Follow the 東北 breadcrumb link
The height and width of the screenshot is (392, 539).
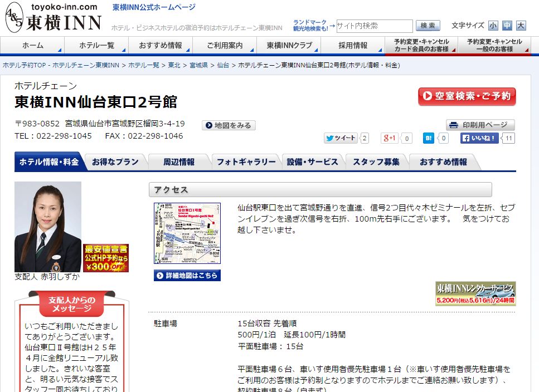pos(174,65)
